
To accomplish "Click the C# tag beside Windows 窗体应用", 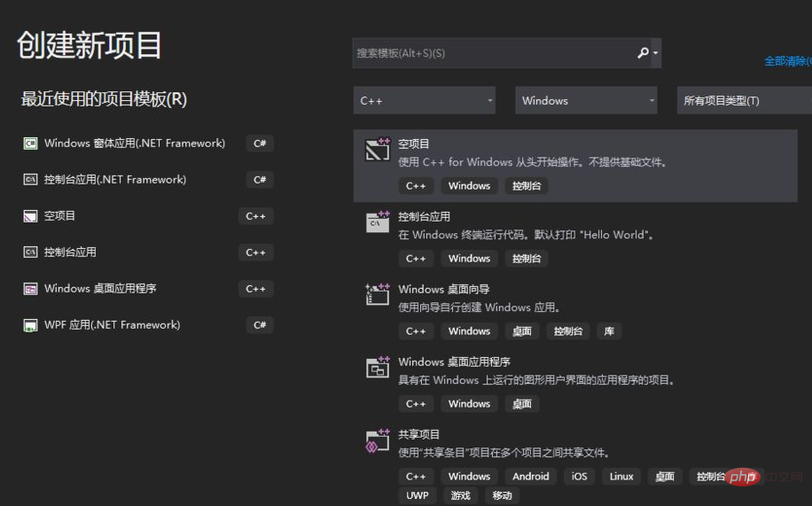I will point(260,144).
